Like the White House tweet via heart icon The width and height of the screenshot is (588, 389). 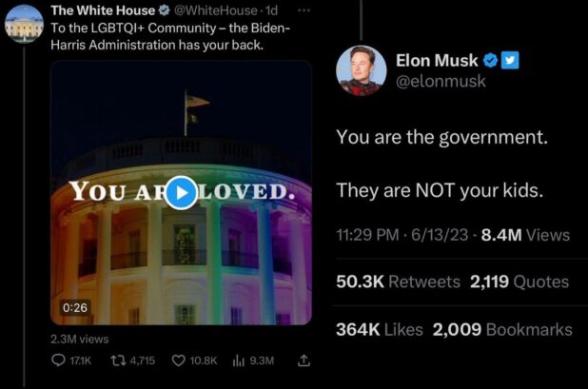point(176,361)
